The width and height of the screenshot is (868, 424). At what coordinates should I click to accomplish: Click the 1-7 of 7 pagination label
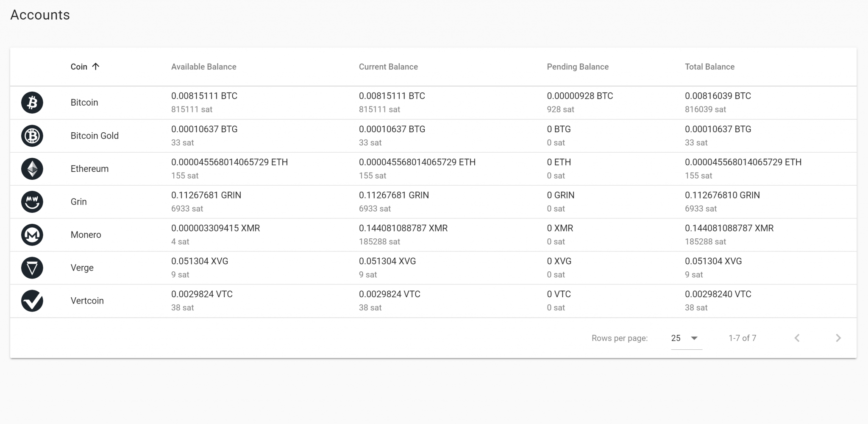(742, 338)
